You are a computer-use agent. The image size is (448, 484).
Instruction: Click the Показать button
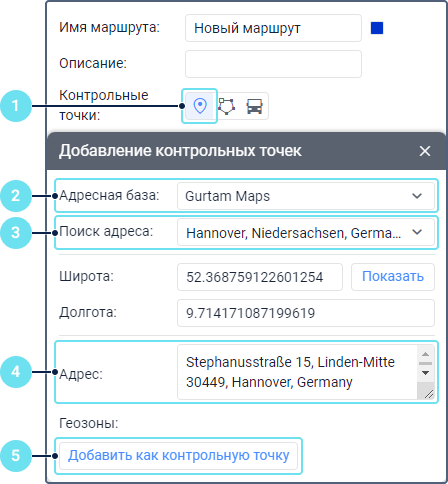pyautogui.click(x=393, y=277)
